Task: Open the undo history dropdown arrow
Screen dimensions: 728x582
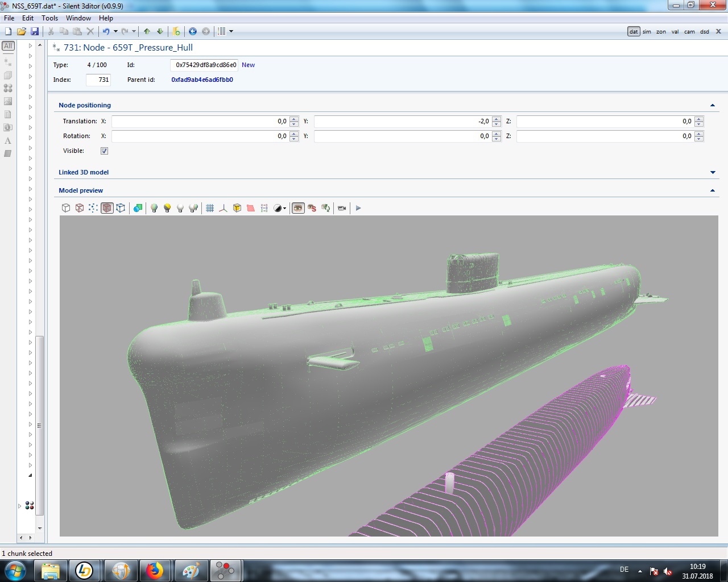Action: [115, 31]
